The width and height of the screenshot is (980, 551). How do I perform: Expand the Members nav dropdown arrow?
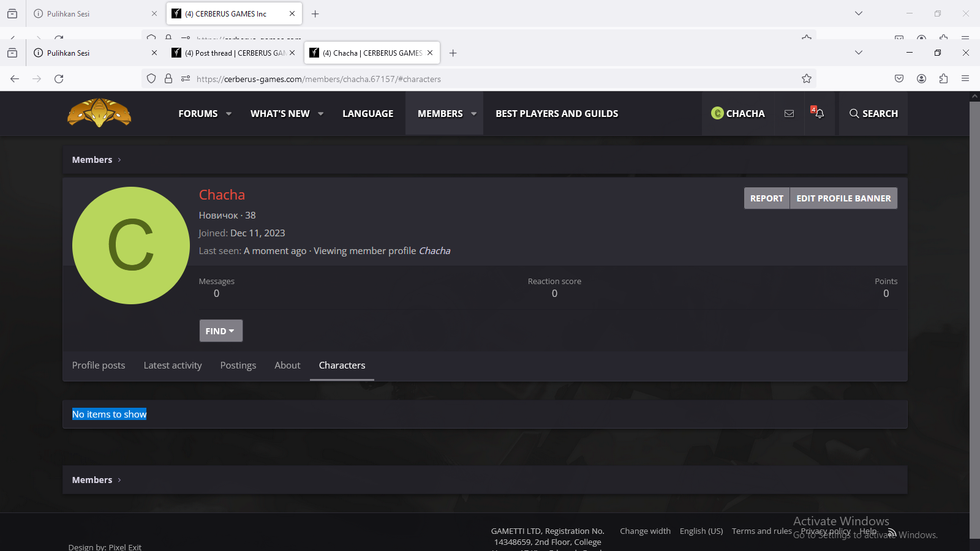[x=474, y=113]
